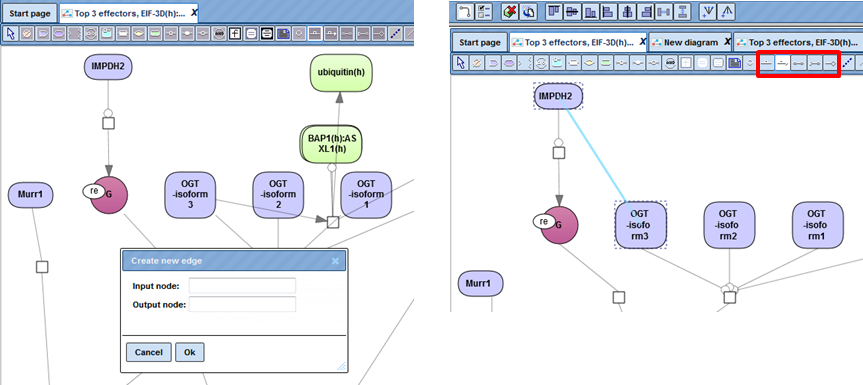Align selected nodes to right edge

coord(646,12)
